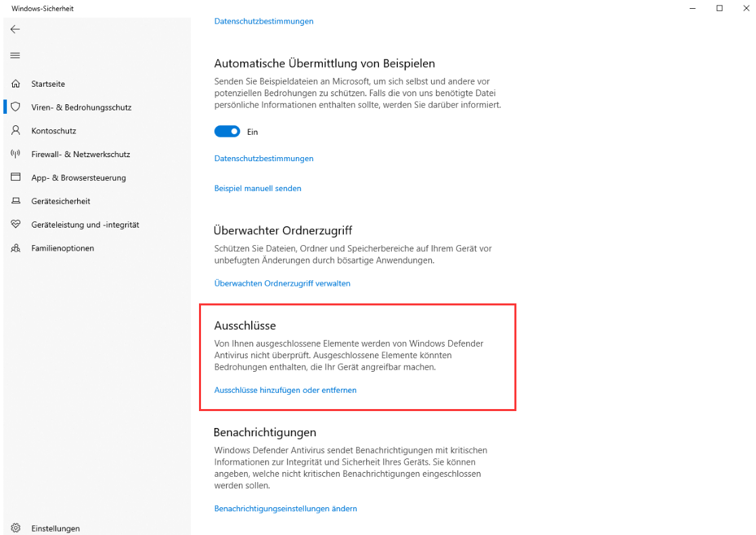
Task: Open Ausschlüsse hinzufügen oder entfernen
Action: (285, 390)
